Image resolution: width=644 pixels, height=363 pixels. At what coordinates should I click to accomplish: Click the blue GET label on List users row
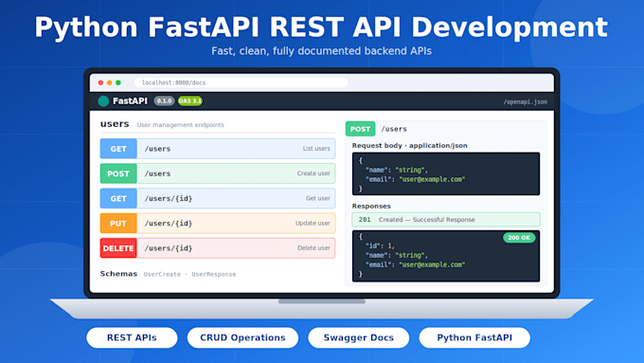click(x=118, y=149)
